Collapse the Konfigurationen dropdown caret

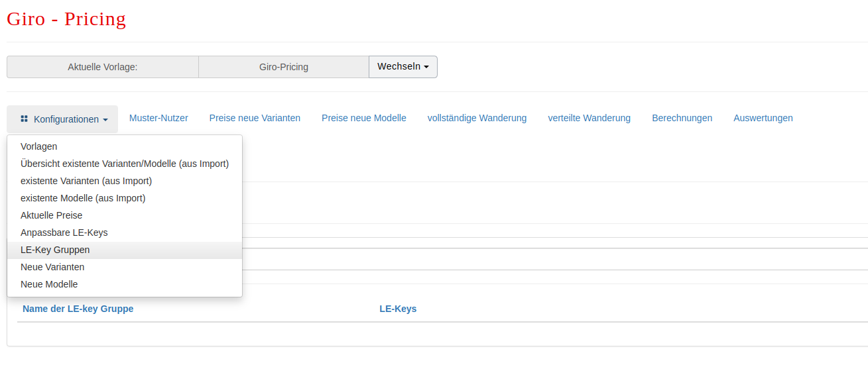point(105,120)
